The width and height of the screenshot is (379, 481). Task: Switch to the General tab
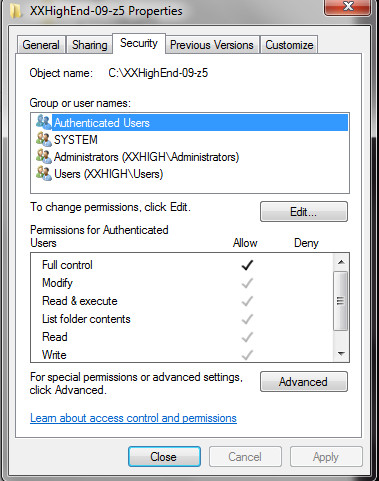pos(41,45)
